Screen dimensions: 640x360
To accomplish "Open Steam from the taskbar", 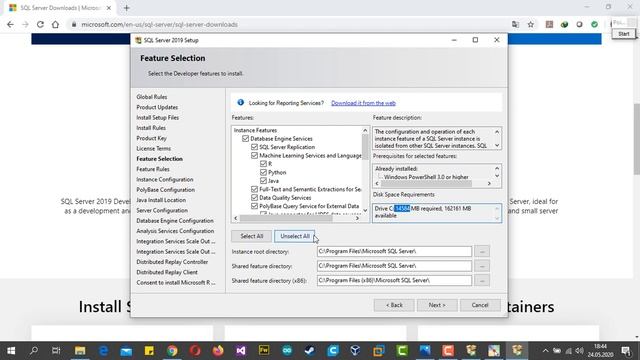I will [310, 351].
